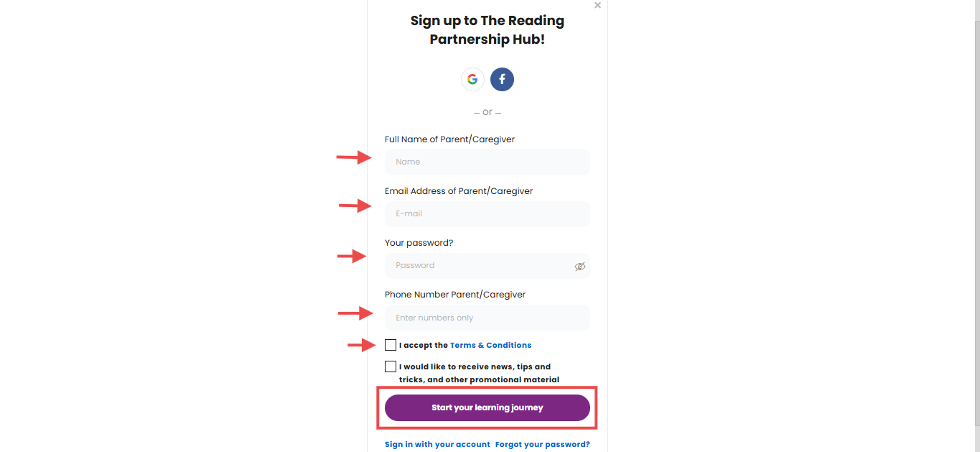Open the 'Forgot your password?' link
The width and height of the screenshot is (980, 452).
(x=543, y=444)
